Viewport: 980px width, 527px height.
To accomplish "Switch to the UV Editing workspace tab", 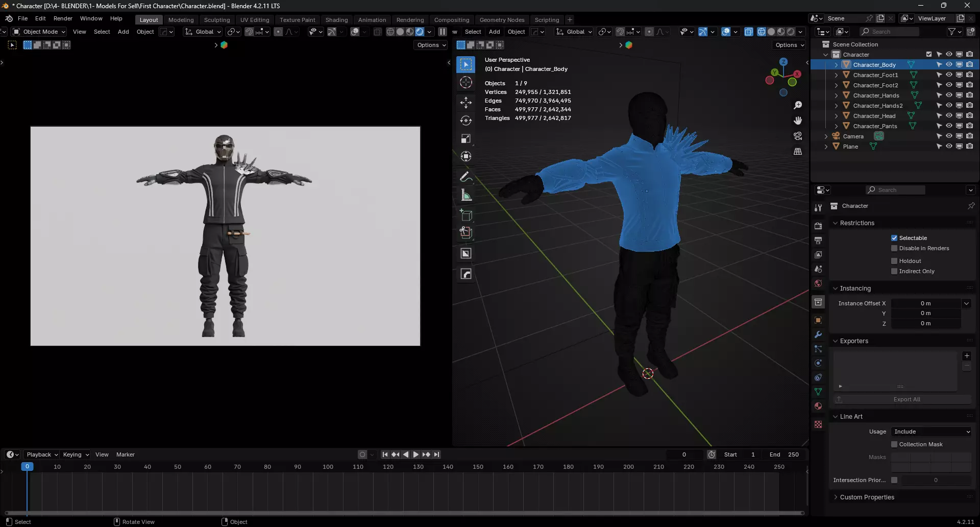I will pyautogui.click(x=255, y=20).
